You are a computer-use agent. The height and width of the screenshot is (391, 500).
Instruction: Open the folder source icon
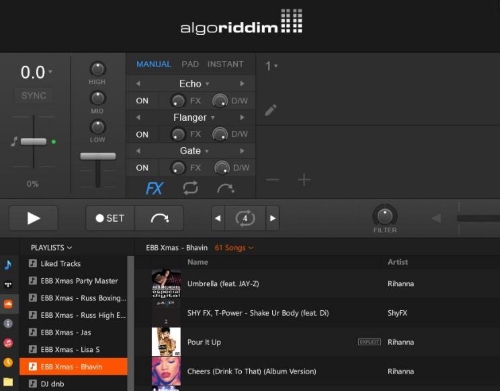(8, 382)
